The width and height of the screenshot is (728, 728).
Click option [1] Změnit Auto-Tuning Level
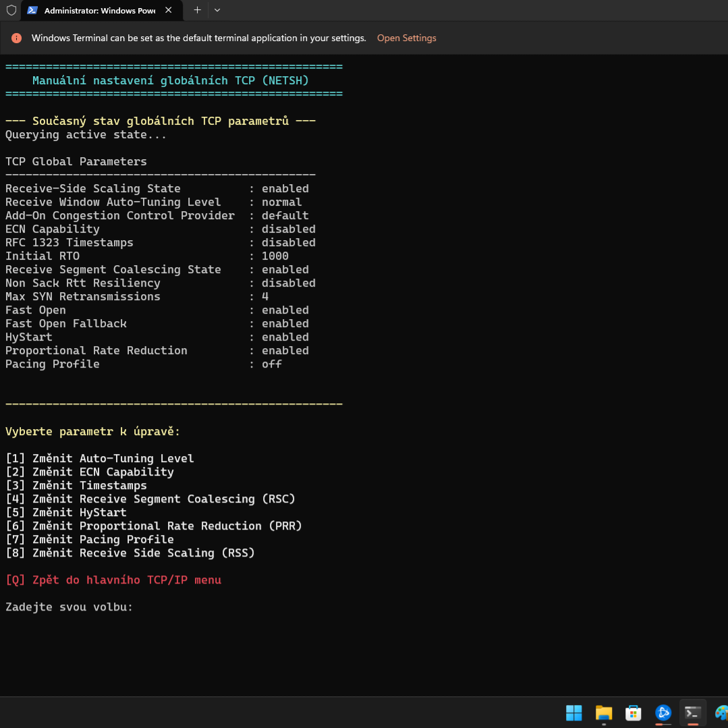pyautogui.click(x=99, y=459)
